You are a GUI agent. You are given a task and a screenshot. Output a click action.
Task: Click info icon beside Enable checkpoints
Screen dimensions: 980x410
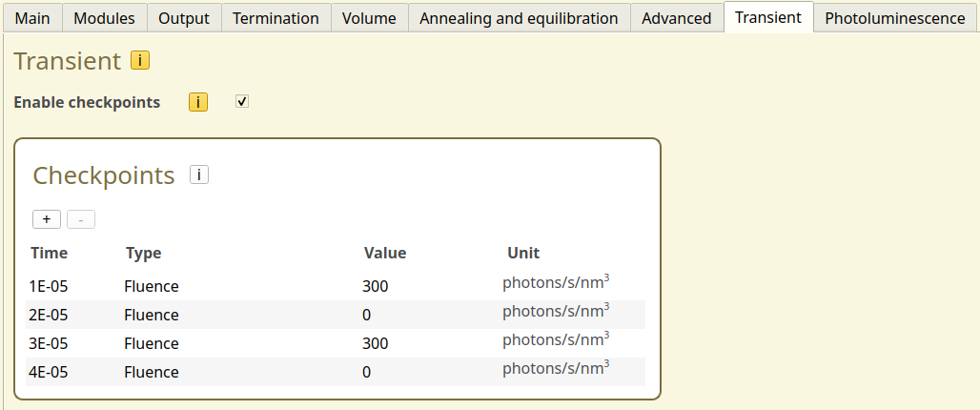198,102
